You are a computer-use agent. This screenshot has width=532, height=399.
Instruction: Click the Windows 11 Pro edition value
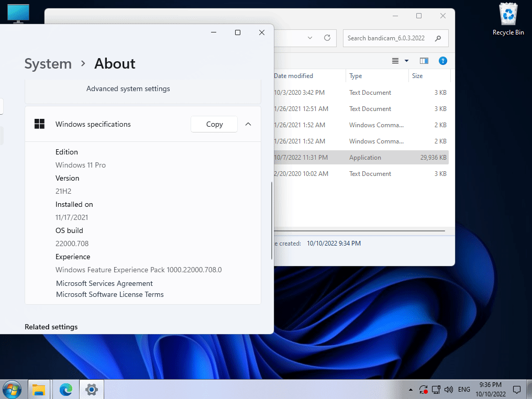click(x=81, y=165)
